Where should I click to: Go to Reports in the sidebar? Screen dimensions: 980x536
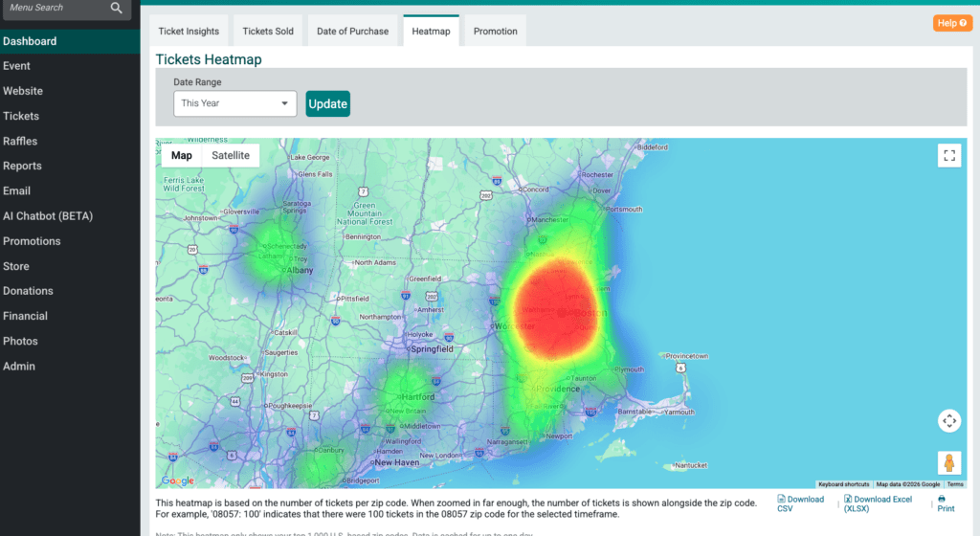(70, 166)
